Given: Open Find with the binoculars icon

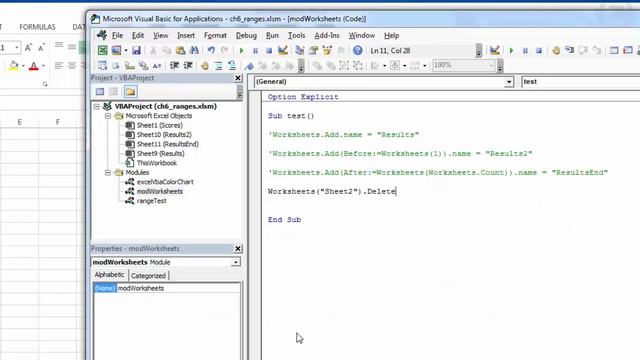Looking at the screenshot, I should click(x=194, y=50).
